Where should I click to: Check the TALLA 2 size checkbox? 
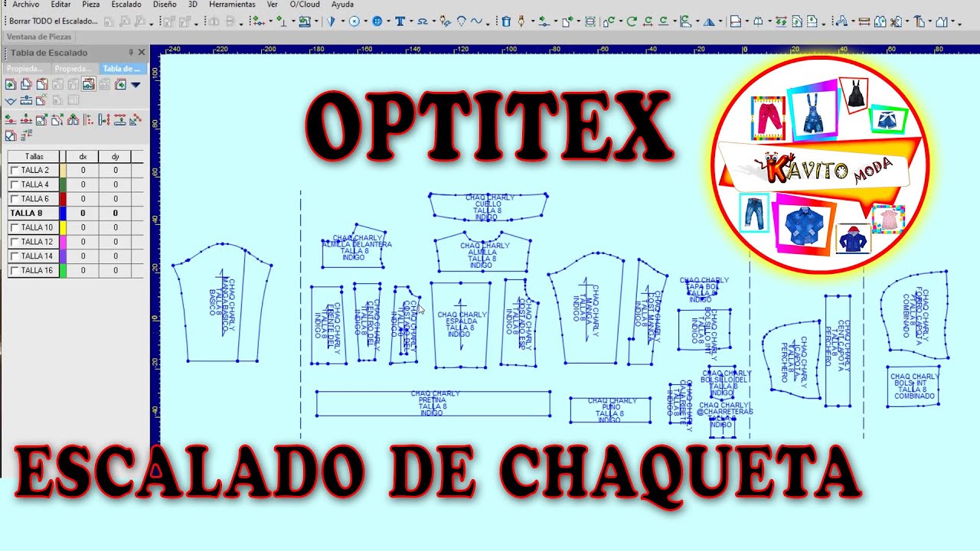[14, 170]
